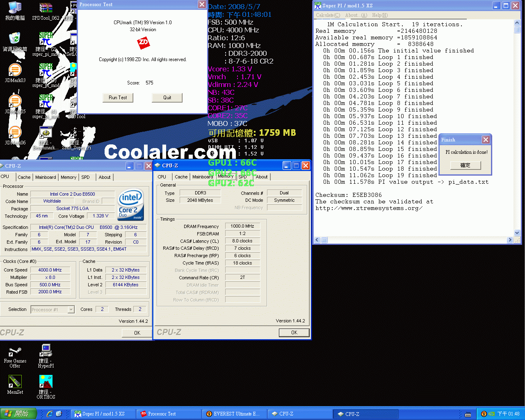
Task: Click Run Test in Processor Test
Action: 118,98
